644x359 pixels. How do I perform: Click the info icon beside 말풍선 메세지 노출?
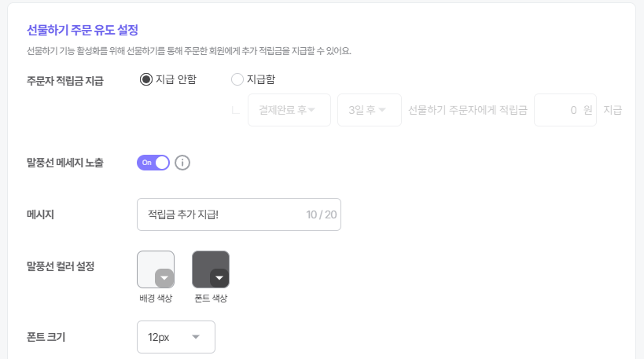coord(182,163)
